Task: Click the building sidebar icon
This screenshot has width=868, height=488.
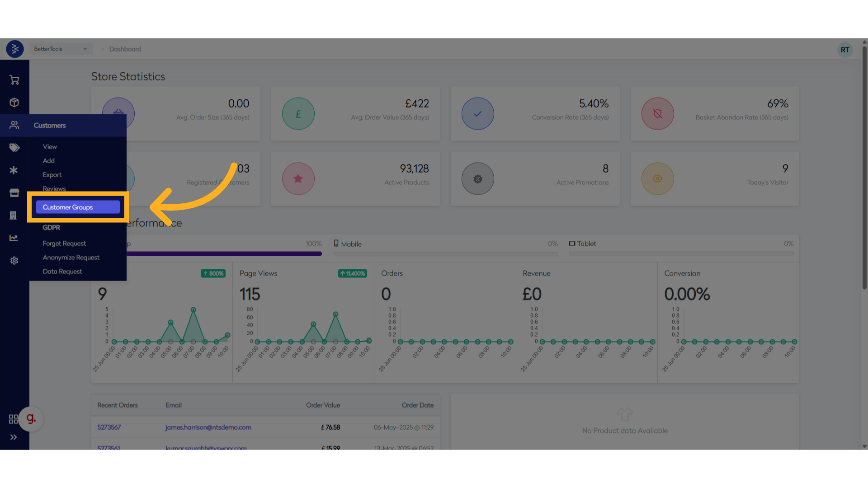Action: (x=14, y=216)
